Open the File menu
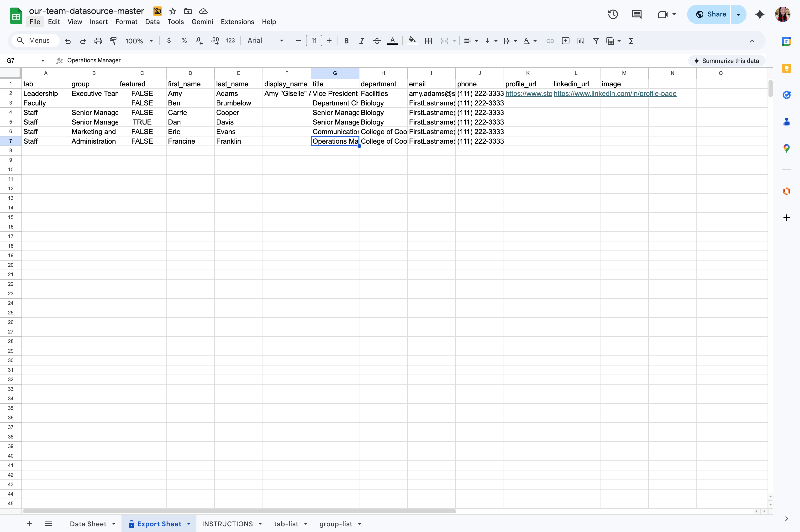800x532 pixels. [35, 22]
